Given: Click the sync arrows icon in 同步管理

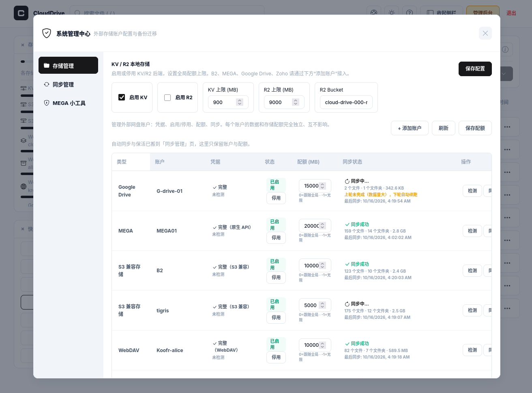Looking at the screenshot, I should [47, 84].
